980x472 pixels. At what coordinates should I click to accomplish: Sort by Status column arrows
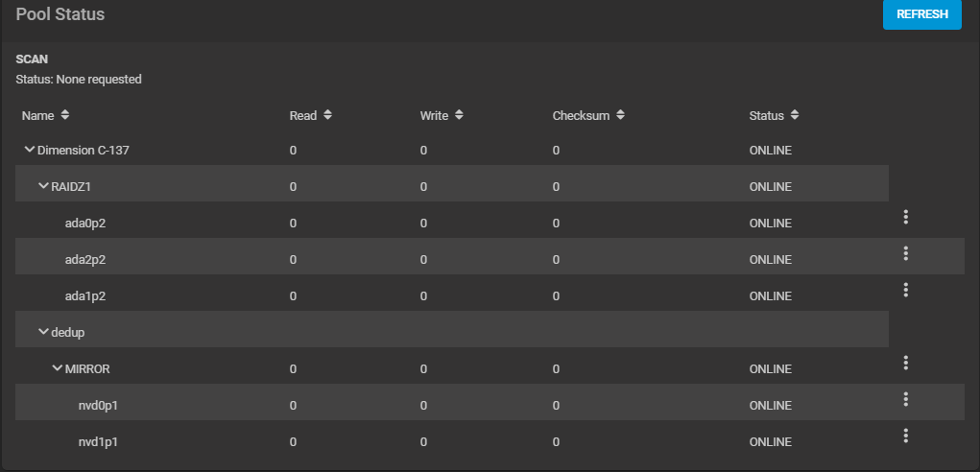795,115
